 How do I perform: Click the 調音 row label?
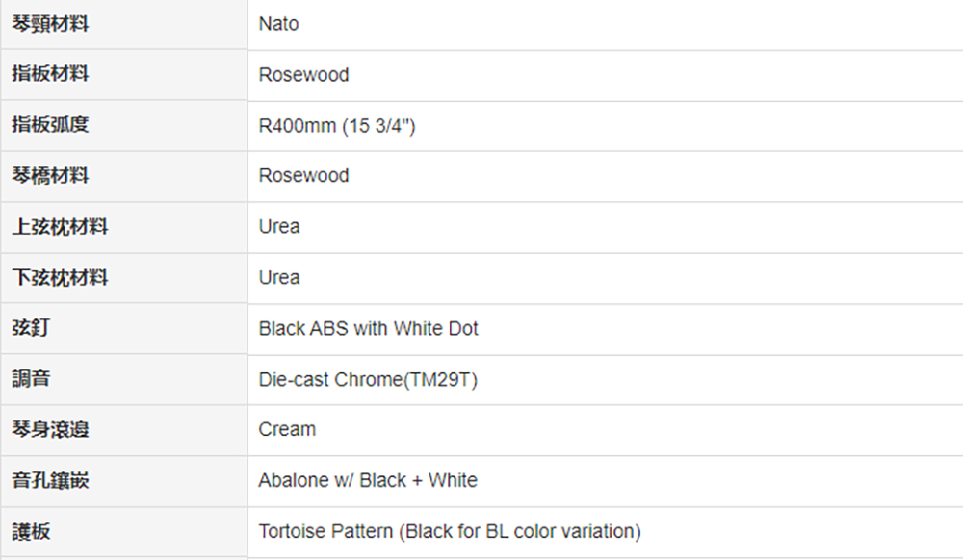(x=31, y=378)
